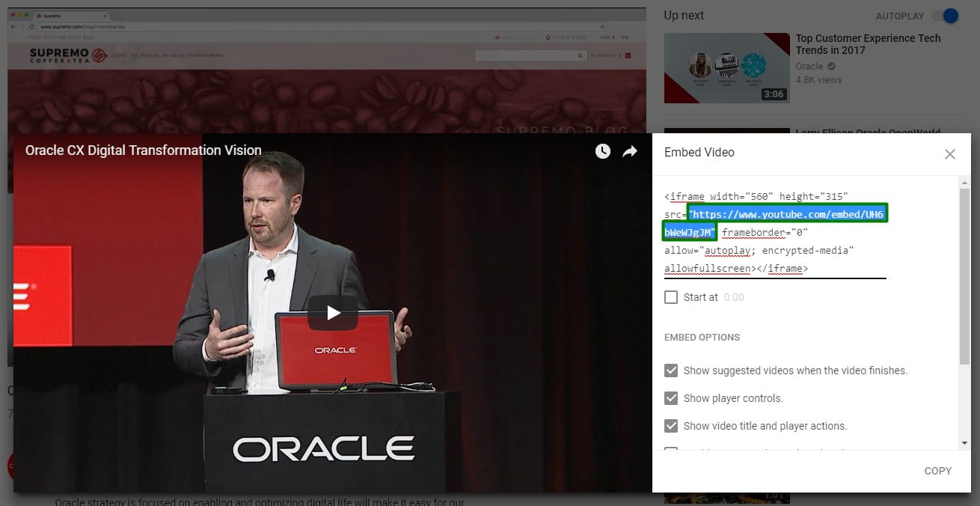Screen dimensions: 980x506
Task: Click the Embed dialog scroll-down arrow
Action: point(965,443)
